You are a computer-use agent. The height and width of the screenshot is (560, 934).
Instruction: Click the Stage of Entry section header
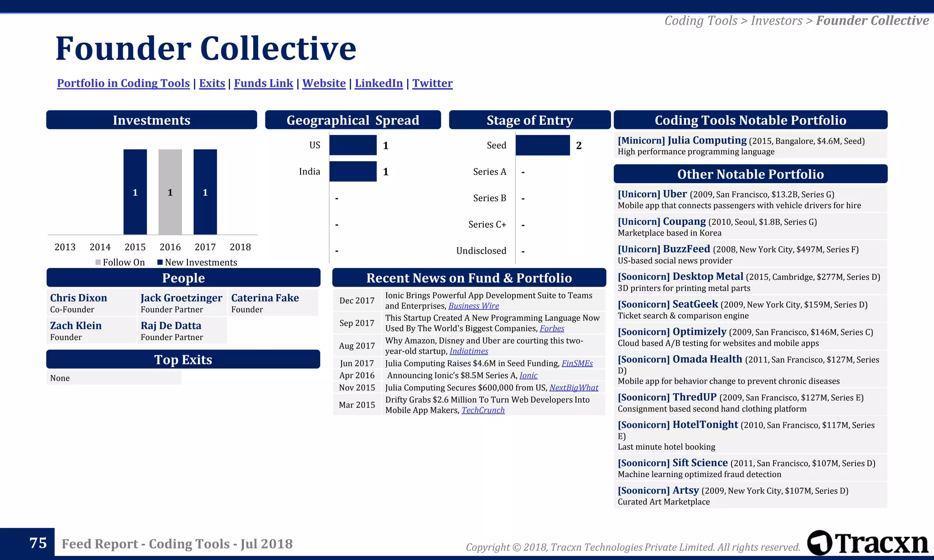529,120
